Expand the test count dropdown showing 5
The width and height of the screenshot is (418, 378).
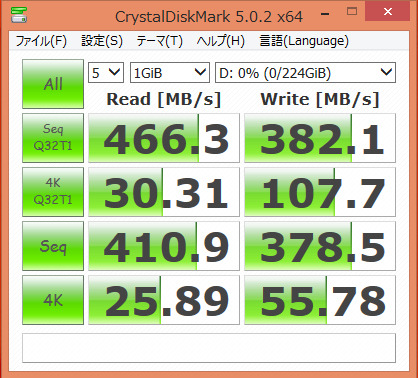coord(106,72)
